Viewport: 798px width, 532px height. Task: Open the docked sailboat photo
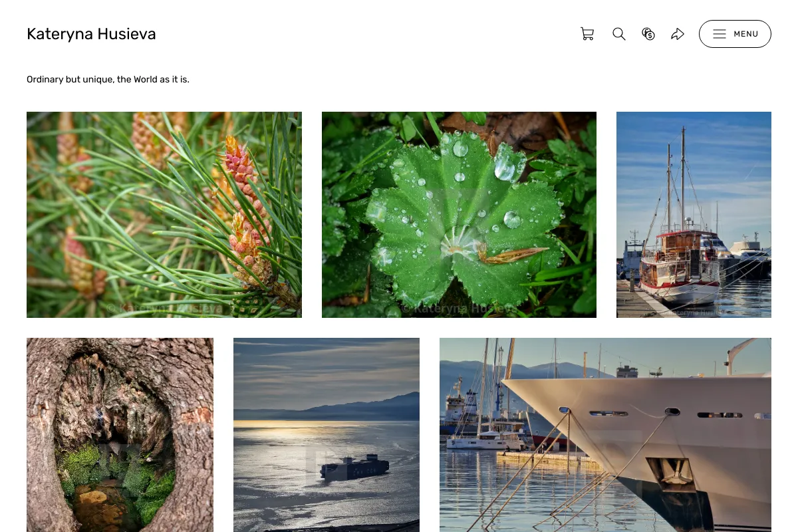(694, 215)
